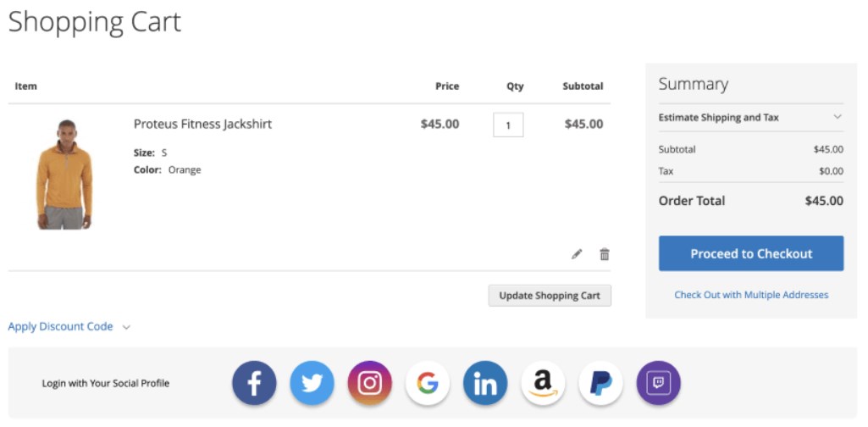This screenshot has height=427, width=868.
Task: Open Check Out with Multiple Addresses link
Action: [751, 295]
